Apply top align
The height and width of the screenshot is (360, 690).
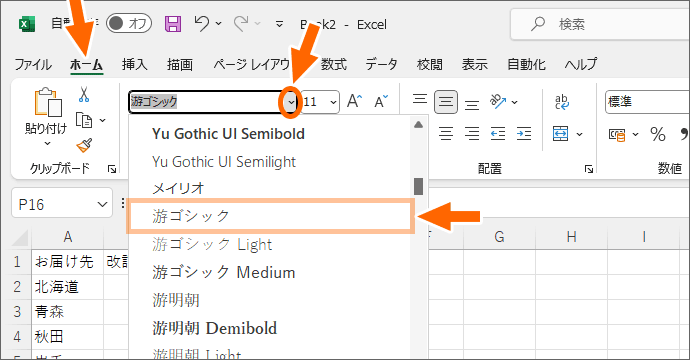(420, 100)
